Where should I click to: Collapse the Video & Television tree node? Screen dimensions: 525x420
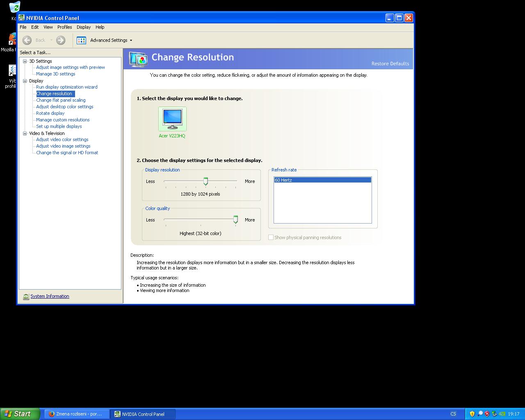25,133
